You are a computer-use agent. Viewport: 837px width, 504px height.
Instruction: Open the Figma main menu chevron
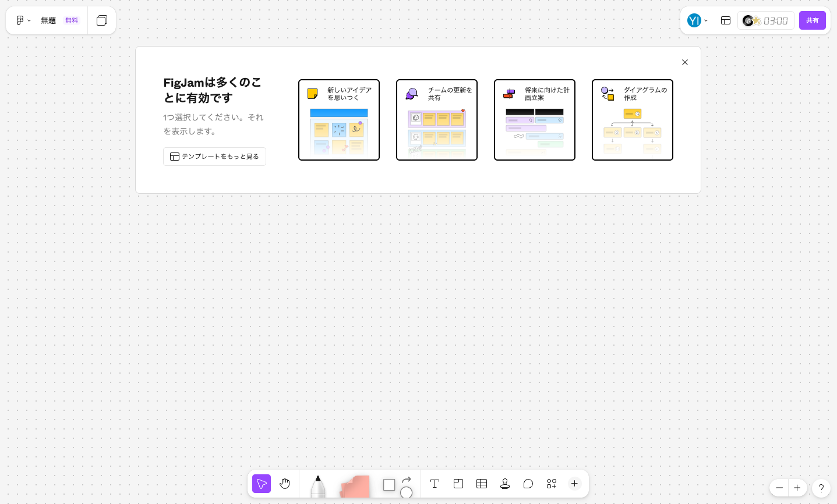tap(29, 20)
